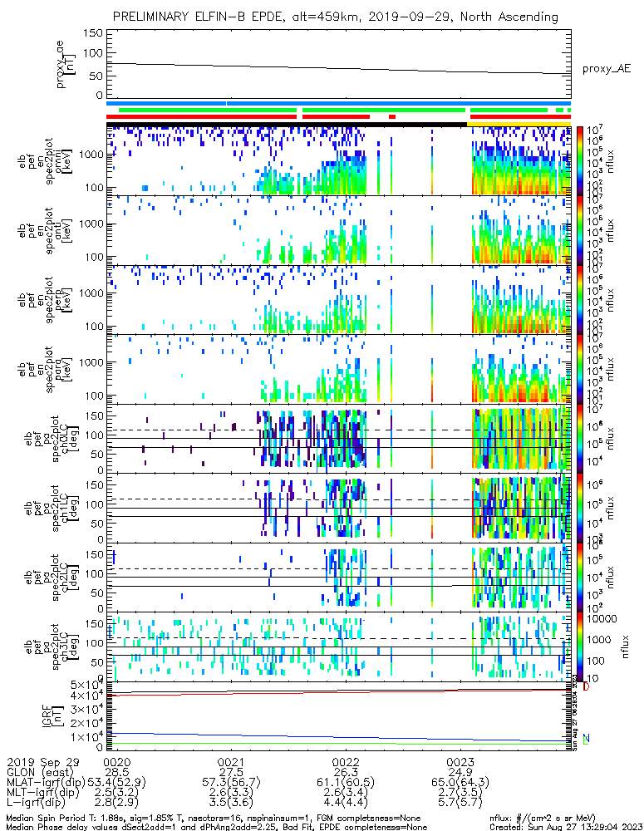Click MLT value '2.7(3.5)'
644x831 pixels.
460,792
